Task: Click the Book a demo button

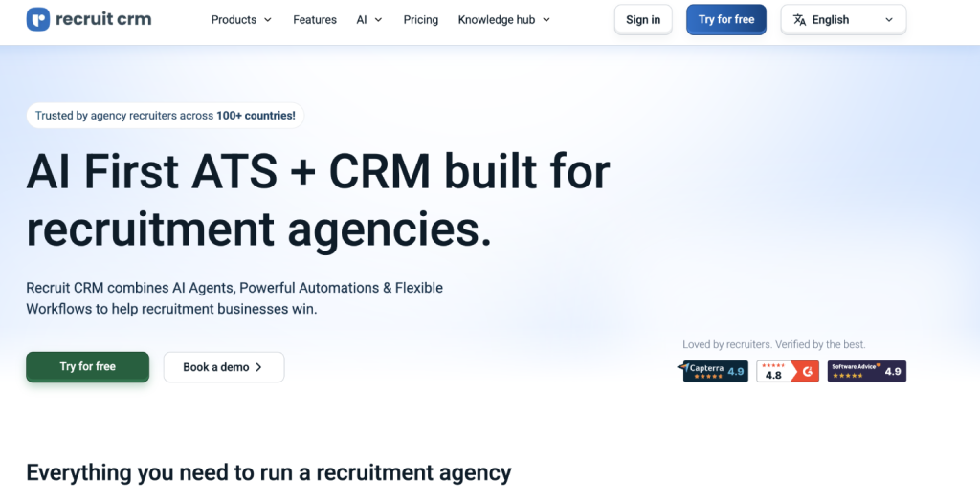Action: coord(224,367)
